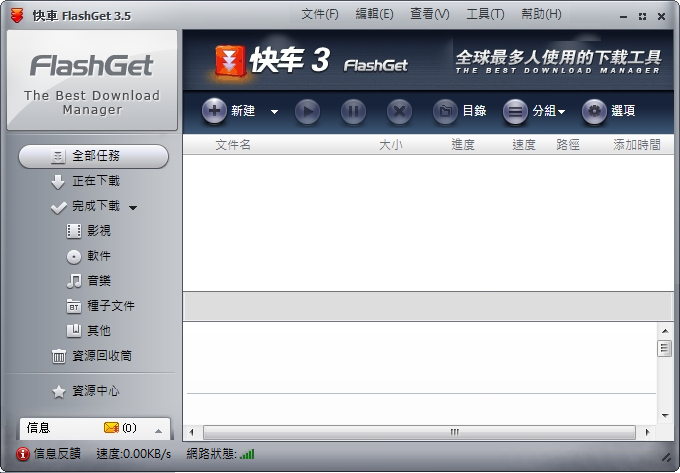Image resolution: width=680 pixels, height=473 pixels.
Task: Click the envelope message icon
Action: (x=111, y=428)
